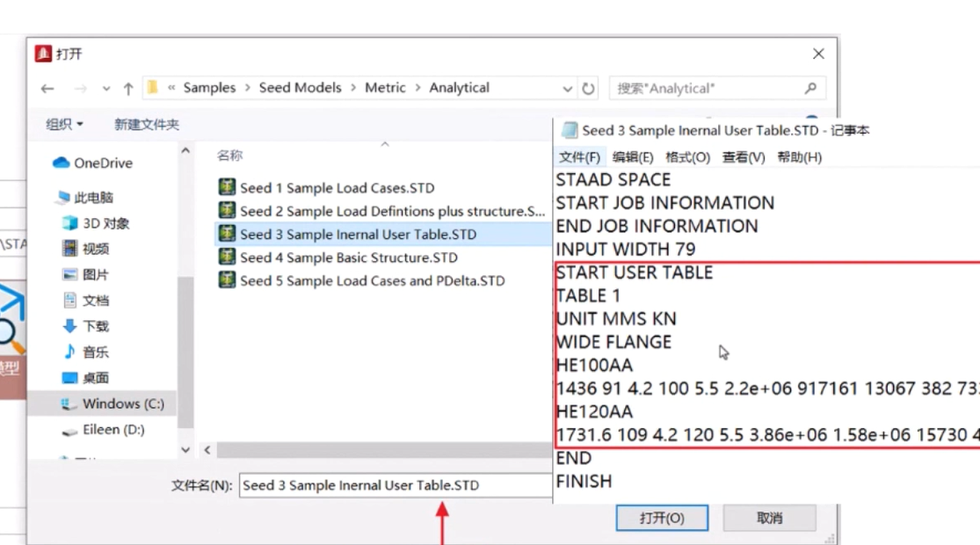The image size is (980, 545).
Task: Click the STAAD SPACE line in Notepad
Action: pos(613,180)
